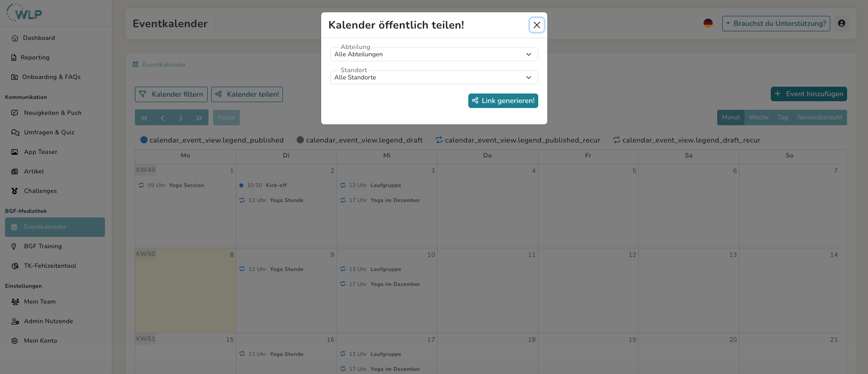
Task: Open TK-Fehlzeitentool in sidebar
Action: [x=50, y=266]
